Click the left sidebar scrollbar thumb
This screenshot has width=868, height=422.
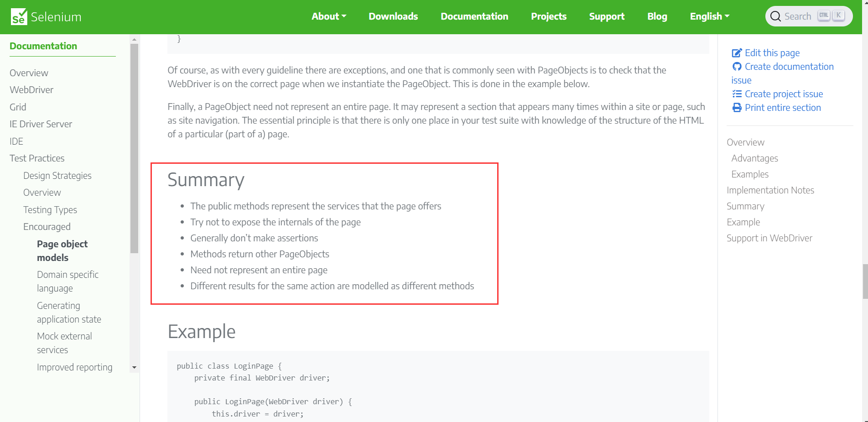click(134, 146)
